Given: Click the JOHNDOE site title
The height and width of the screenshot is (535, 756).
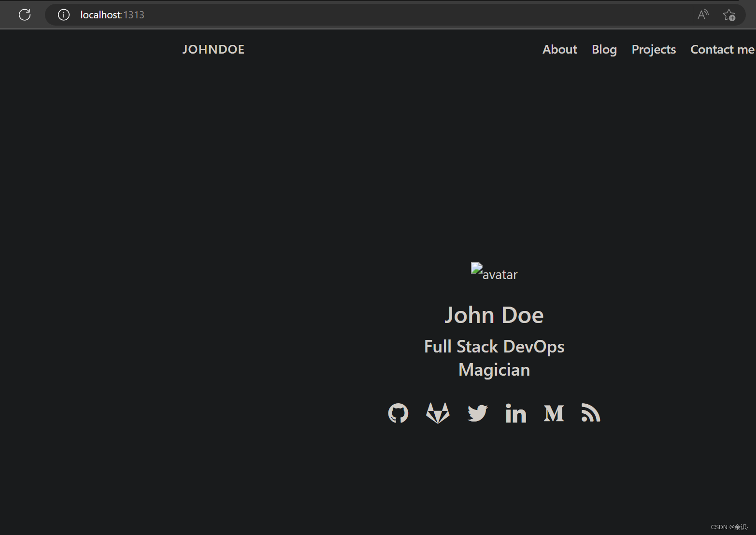Looking at the screenshot, I should [214, 49].
